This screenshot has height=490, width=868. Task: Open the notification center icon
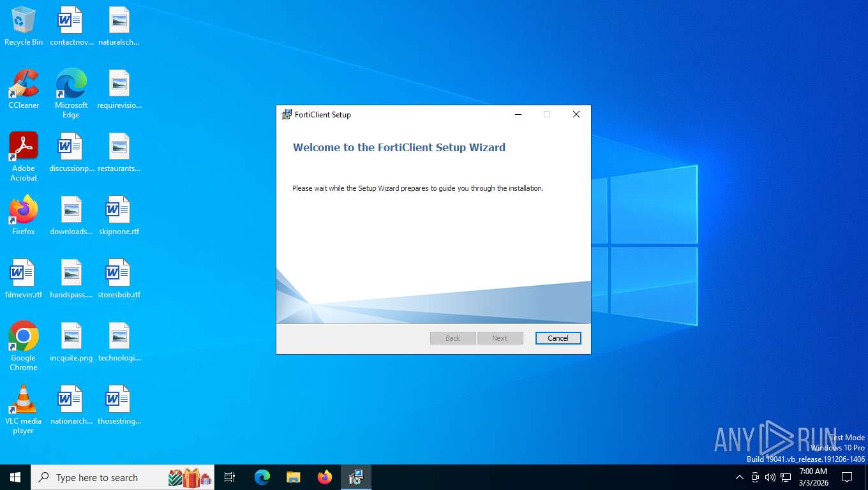[847, 477]
